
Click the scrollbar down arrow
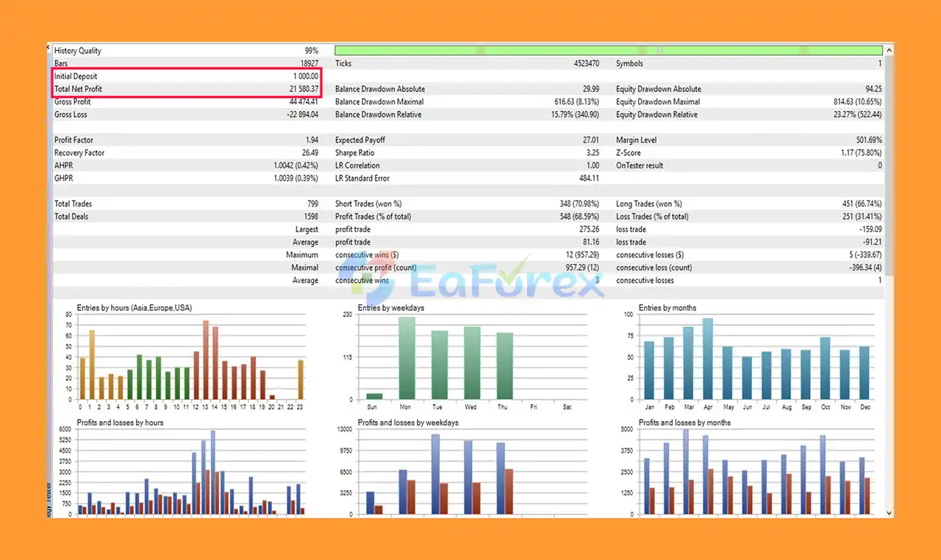889,513
